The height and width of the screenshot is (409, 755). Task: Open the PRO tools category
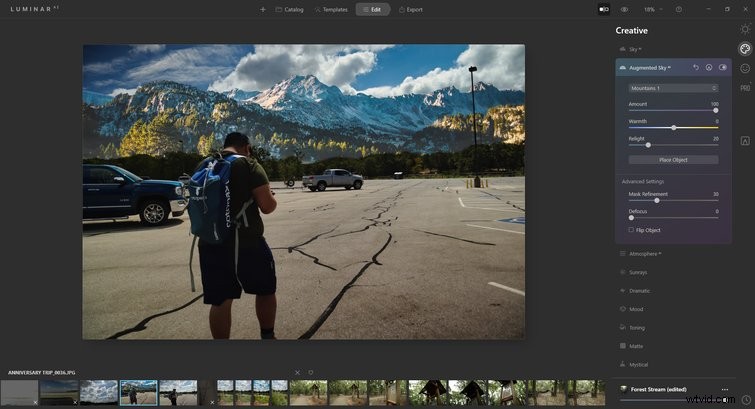point(745,88)
